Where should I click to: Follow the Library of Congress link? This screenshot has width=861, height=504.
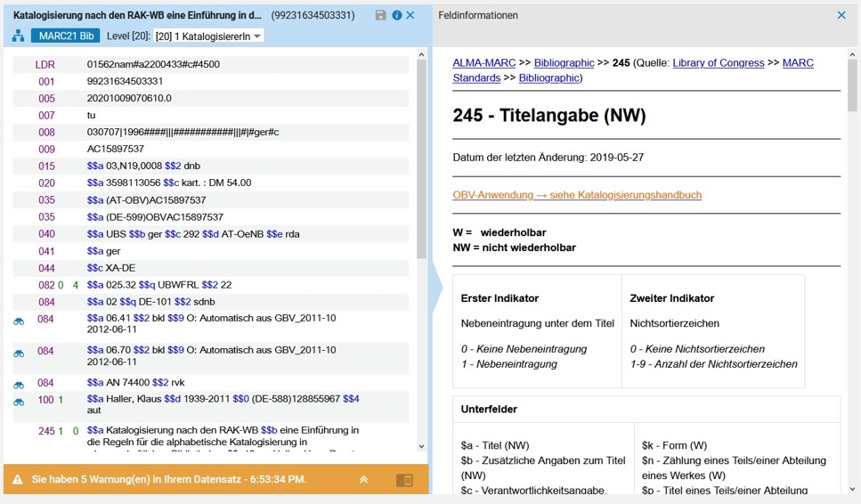click(719, 63)
